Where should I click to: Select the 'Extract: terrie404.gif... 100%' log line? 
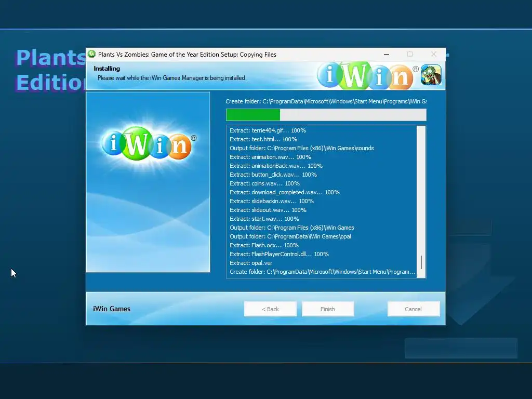pyautogui.click(x=268, y=130)
